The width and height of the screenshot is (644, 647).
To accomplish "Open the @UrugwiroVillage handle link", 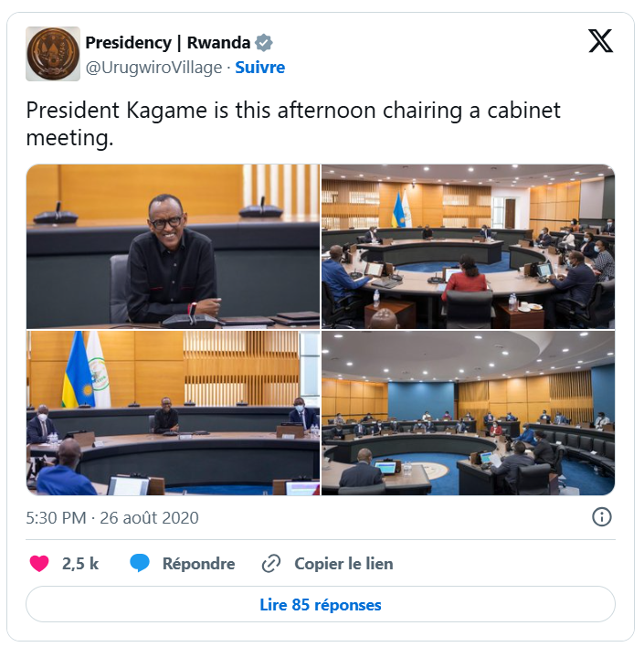I will coord(153,68).
